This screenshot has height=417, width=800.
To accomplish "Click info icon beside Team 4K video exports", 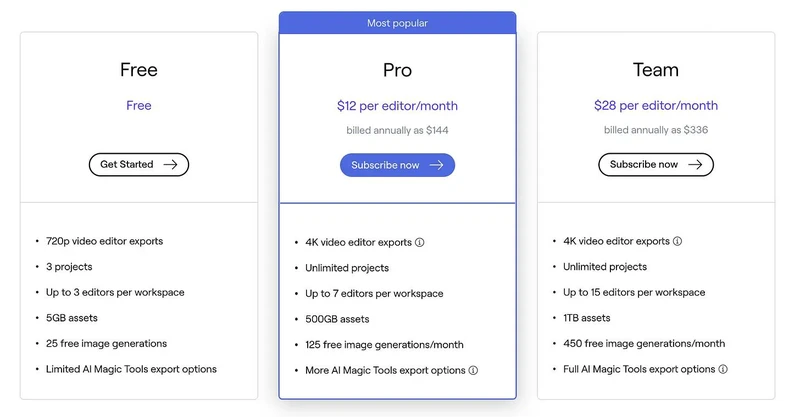I will click(678, 241).
